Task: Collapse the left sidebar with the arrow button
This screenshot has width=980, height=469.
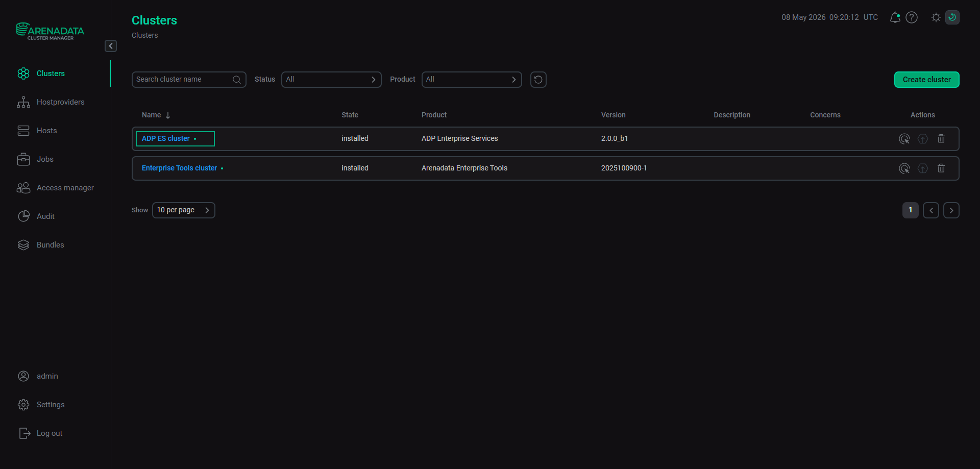Action: click(x=111, y=46)
